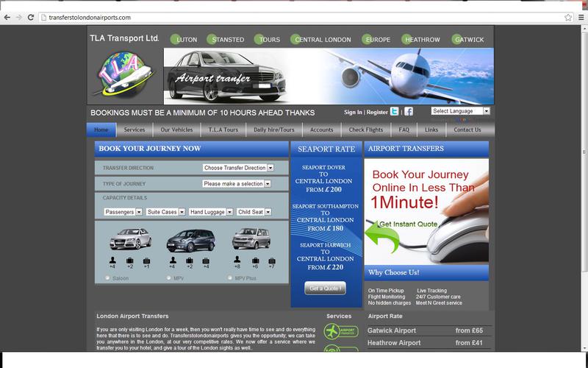This screenshot has height=368, width=588.
Task: Click the T.L.A globe logo
Action: pyautogui.click(x=124, y=74)
